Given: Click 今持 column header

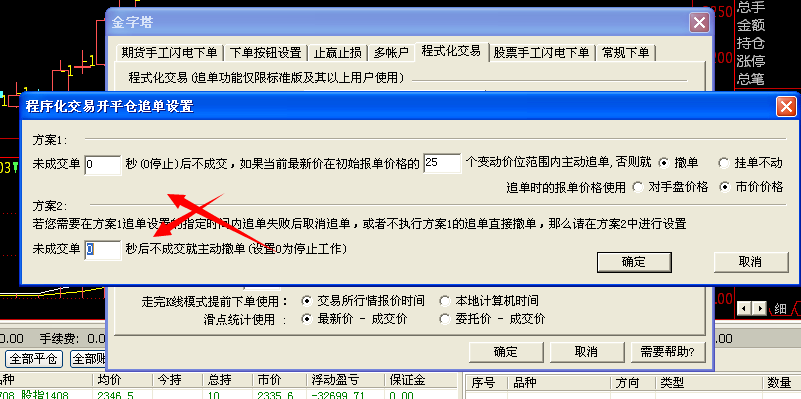Looking at the screenshot, I should click(x=177, y=381).
